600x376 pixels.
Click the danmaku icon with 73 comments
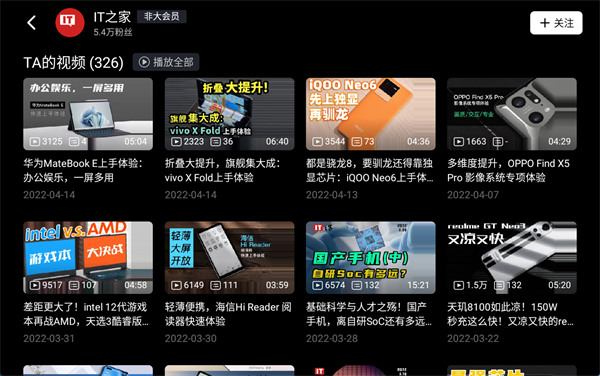tap(357, 142)
